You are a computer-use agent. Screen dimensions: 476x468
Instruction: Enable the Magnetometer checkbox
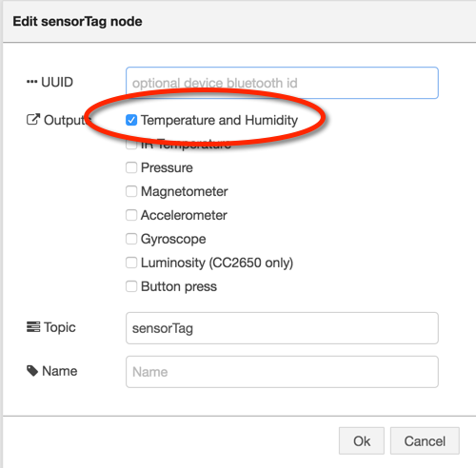coord(131,191)
